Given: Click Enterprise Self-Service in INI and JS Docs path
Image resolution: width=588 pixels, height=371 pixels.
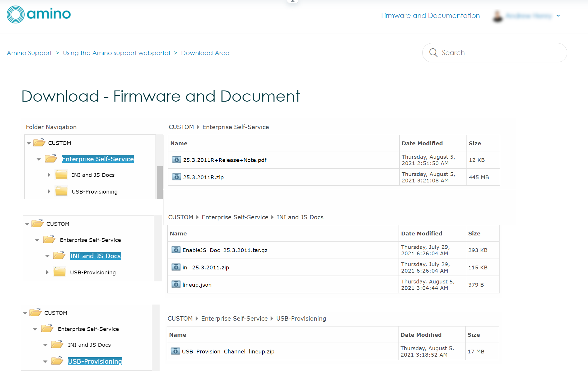Looking at the screenshot, I should tap(235, 217).
